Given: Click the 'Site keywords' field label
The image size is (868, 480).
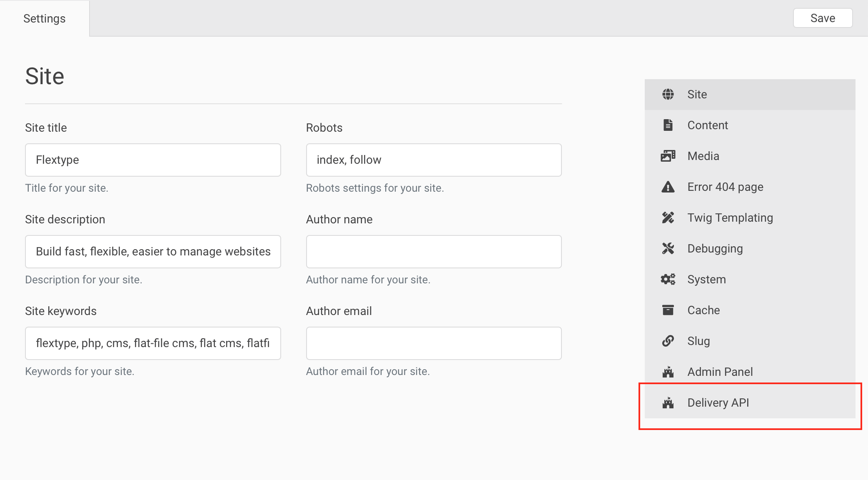Looking at the screenshot, I should 60,311.
